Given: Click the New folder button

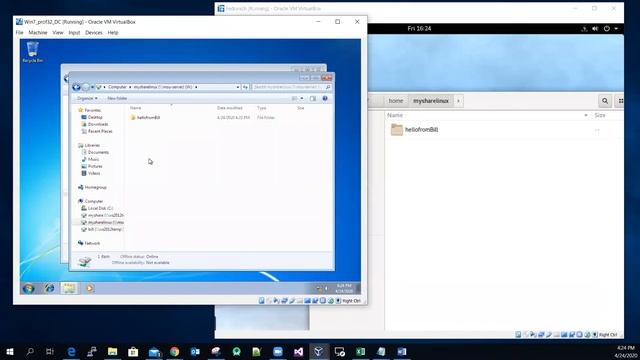Looking at the screenshot, I should (117, 98).
